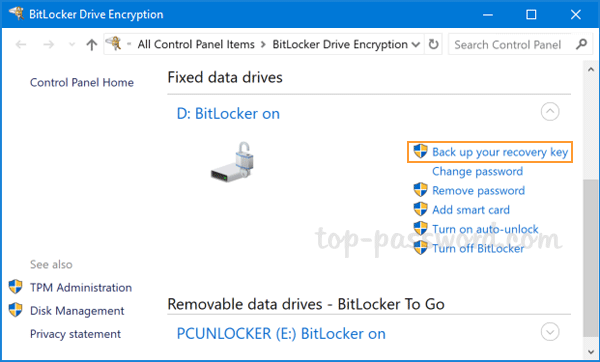Click the refresh icon in address bar
Viewport: 600px width, 362px height.
(x=433, y=44)
